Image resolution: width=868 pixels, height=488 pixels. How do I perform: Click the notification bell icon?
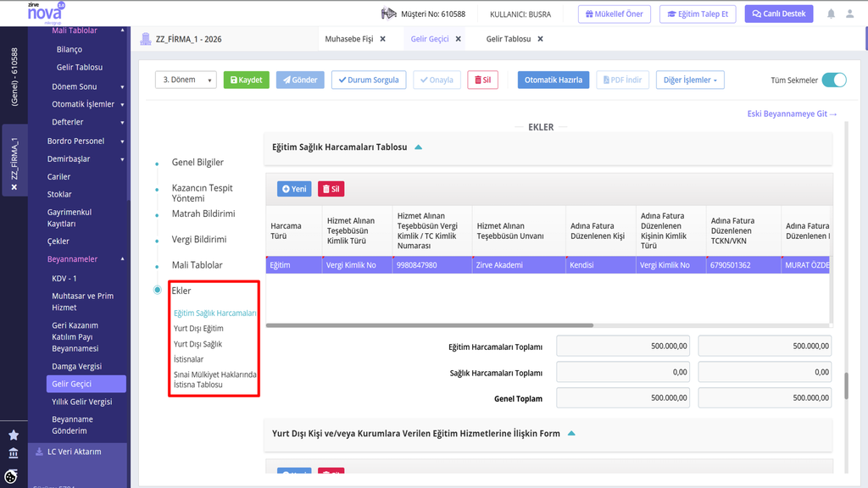[x=831, y=14]
